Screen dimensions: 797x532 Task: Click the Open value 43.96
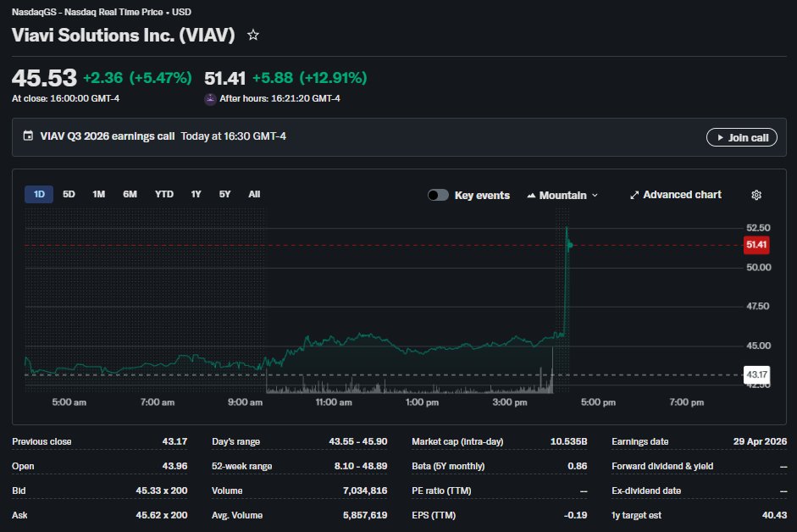(174, 466)
